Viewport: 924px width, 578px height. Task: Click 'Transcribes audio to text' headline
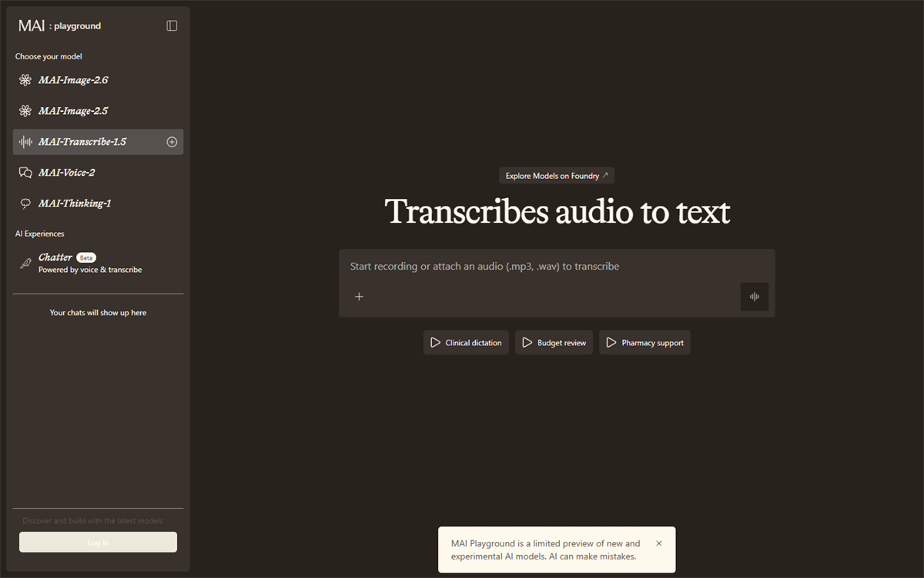(x=557, y=212)
